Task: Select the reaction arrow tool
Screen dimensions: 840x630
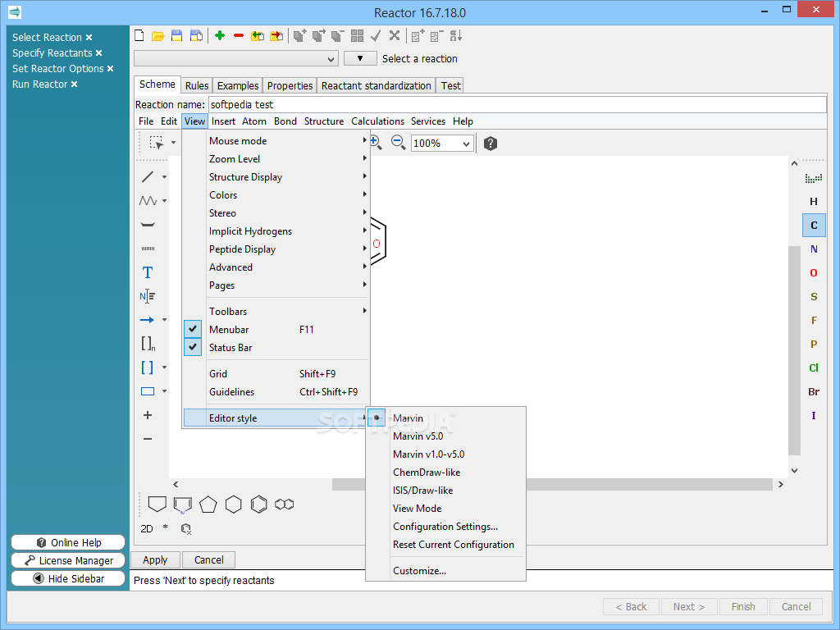Action: tap(148, 320)
